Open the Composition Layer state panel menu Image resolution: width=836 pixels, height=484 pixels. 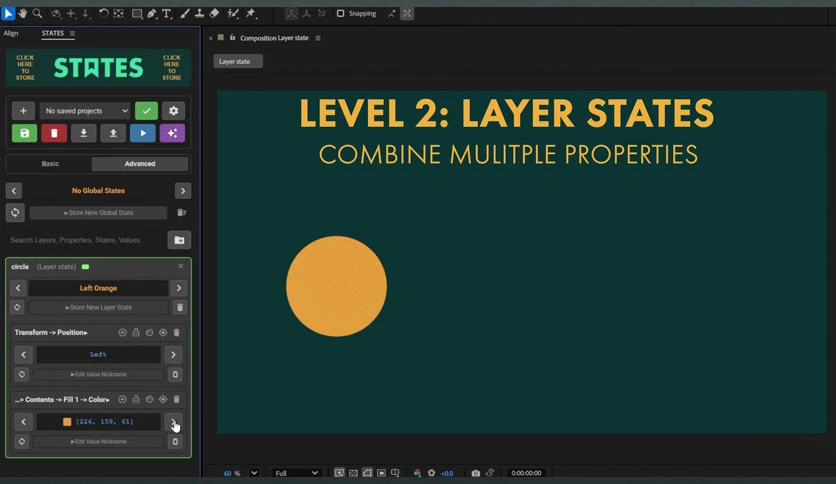tap(318, 38)
